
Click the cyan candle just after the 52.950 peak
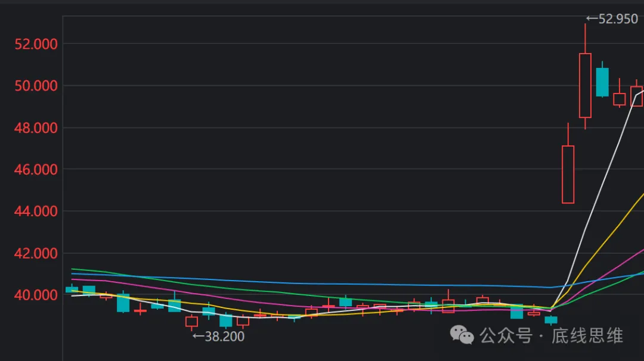602,82
